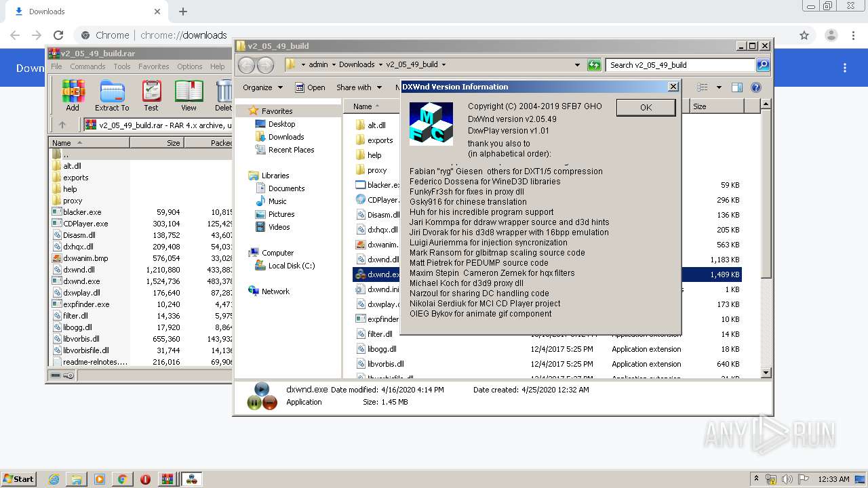Select Pictures library
The width and height of the screenshot is (868, 488).
point(281,214)
